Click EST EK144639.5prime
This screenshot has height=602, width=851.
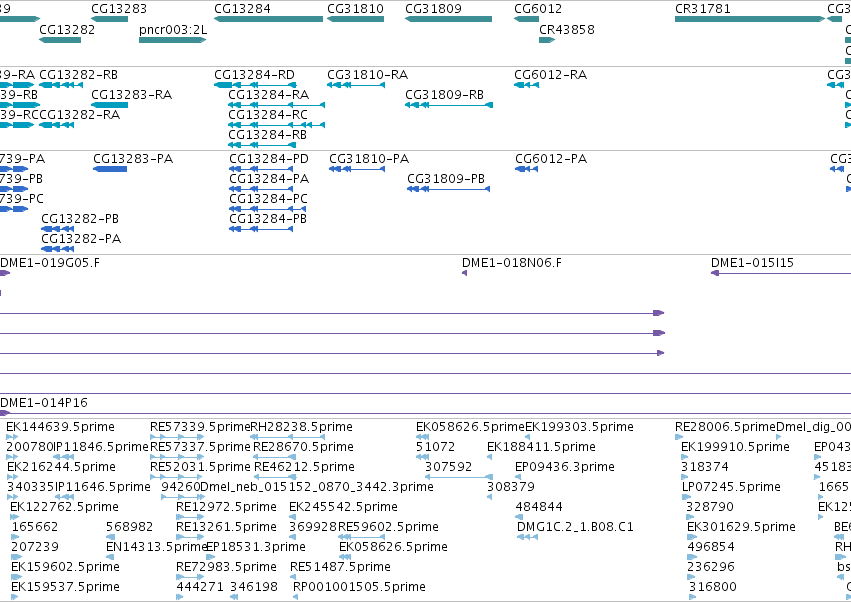pos(12,436)
